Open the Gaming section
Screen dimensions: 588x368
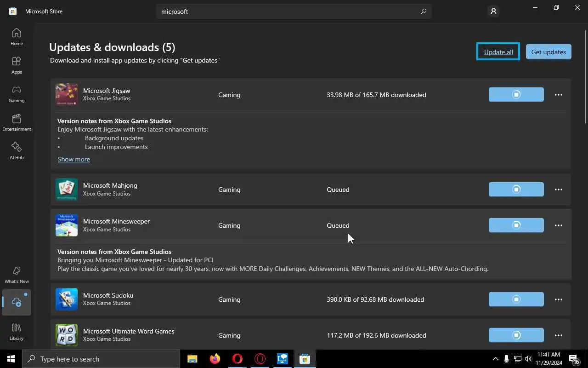click(x=17, y=94)
